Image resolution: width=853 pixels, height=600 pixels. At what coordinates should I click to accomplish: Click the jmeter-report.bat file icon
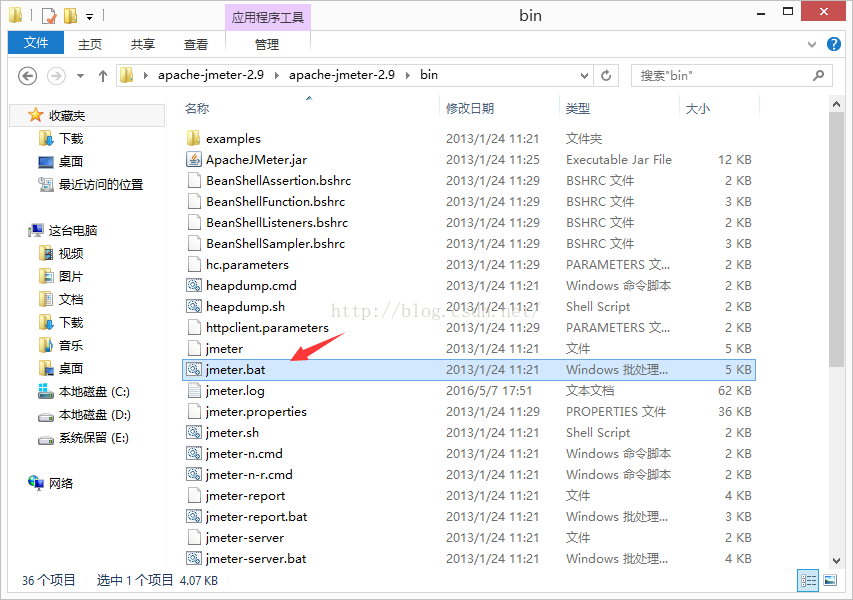tap(194, 516)
